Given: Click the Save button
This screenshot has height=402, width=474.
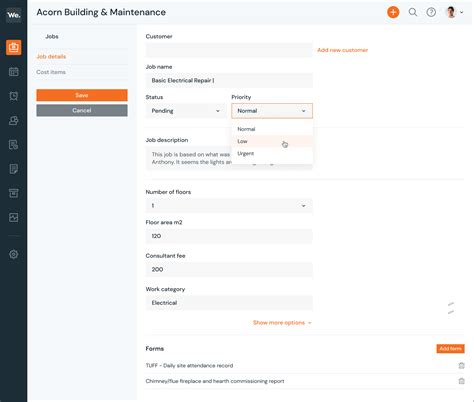Looking at the screenshot, I should (x=82, y=95).
